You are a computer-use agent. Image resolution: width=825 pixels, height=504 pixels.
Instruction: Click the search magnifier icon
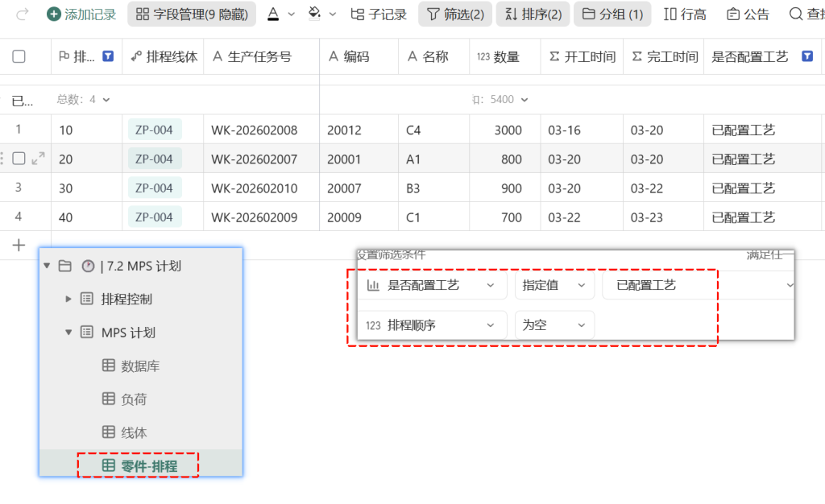pos(795,14)
